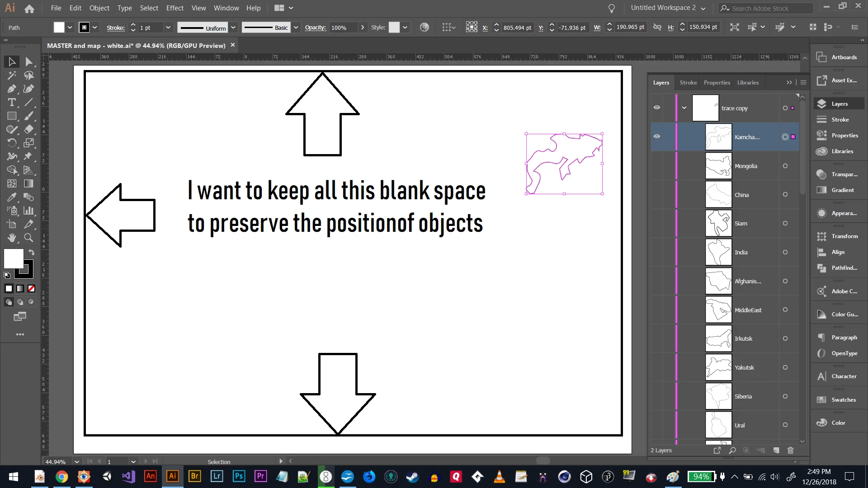Select the Hand tool

(12, 238)
